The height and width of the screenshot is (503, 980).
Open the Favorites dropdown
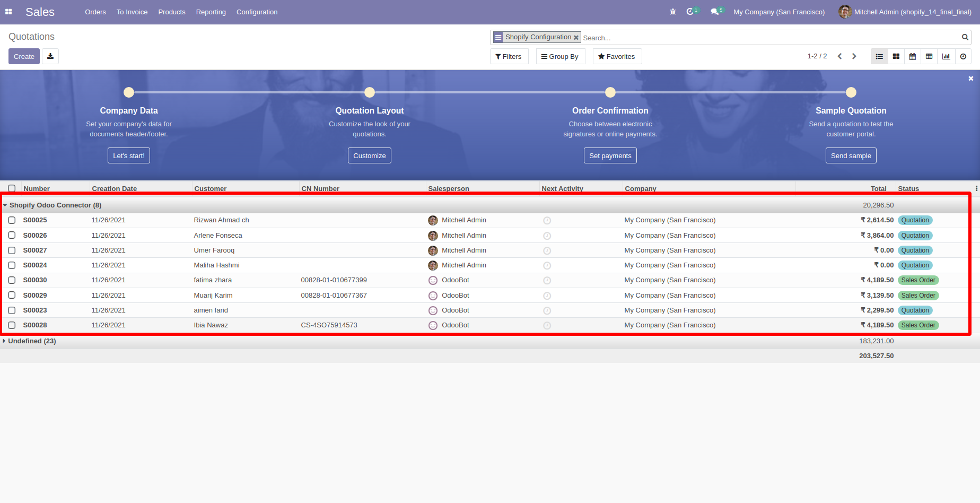(617, 56)
